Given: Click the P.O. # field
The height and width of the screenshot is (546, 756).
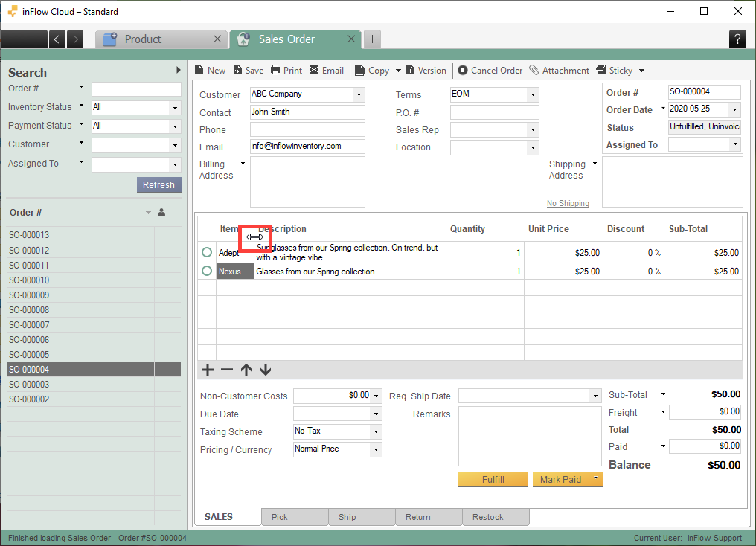Looking at the screenshot, I should [x=494, y=112].
